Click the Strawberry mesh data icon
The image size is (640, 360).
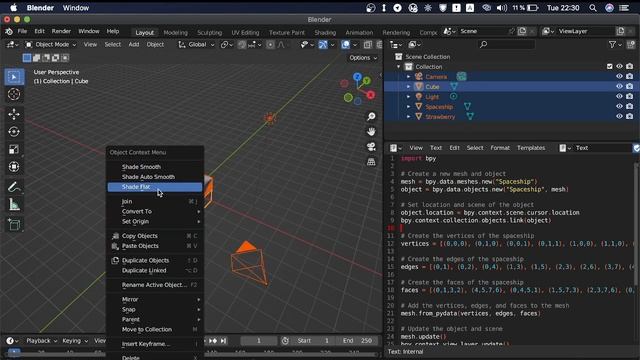(x=470, y=116)
